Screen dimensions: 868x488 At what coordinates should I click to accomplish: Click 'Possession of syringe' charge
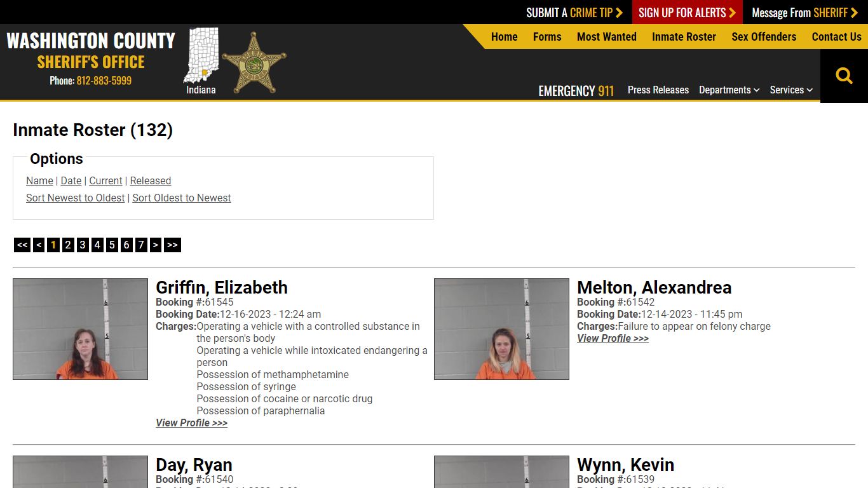pos(247,387)
